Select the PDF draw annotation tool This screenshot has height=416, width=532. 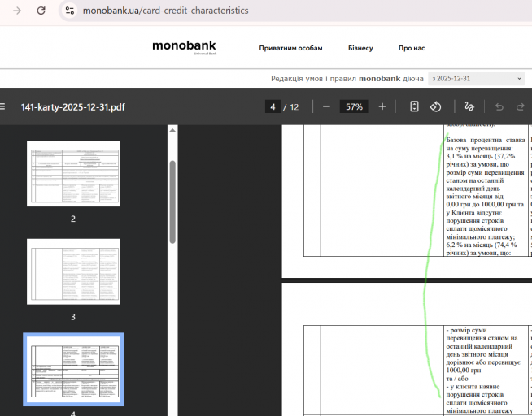click(469, 106)
